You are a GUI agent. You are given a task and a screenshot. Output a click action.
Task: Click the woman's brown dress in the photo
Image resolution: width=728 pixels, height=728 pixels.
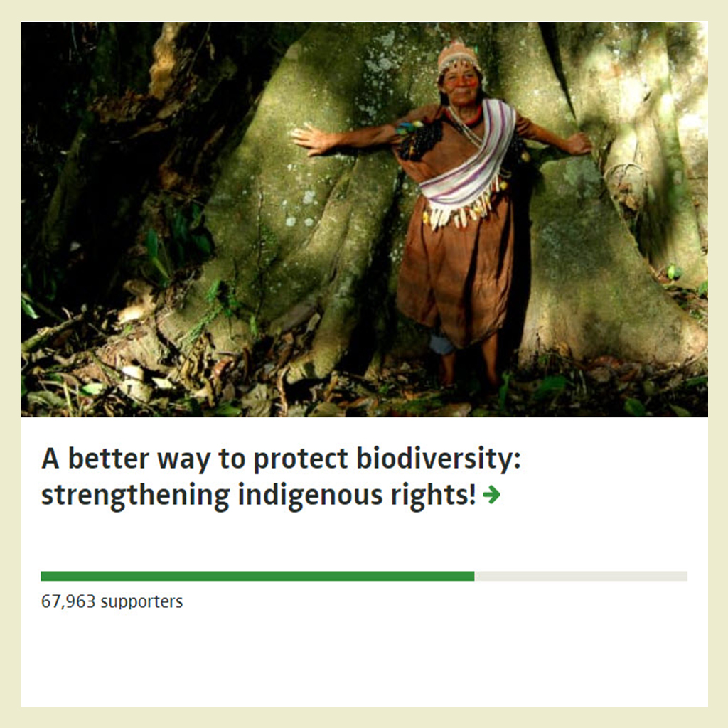(455, 277)
